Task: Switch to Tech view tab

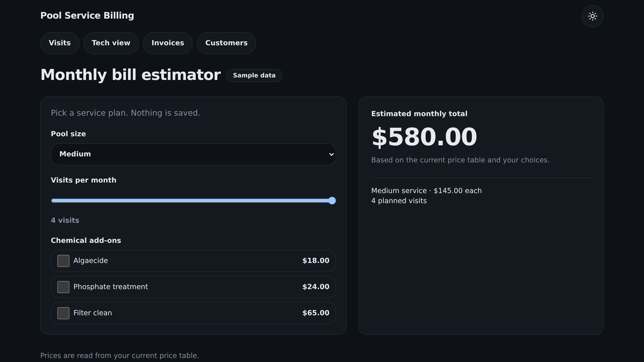Action: (111, 43)
